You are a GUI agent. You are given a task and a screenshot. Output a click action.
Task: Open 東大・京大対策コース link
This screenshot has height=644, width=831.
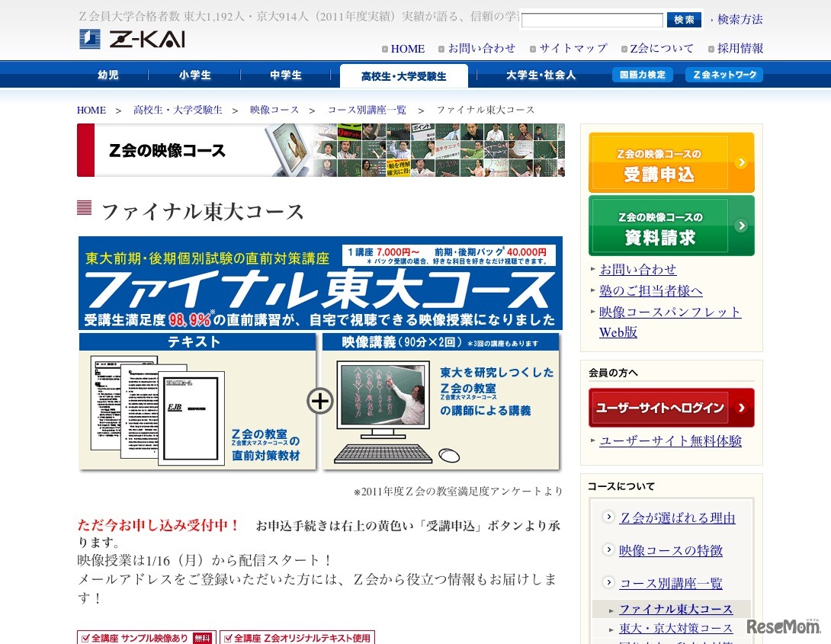pos(675,629)
